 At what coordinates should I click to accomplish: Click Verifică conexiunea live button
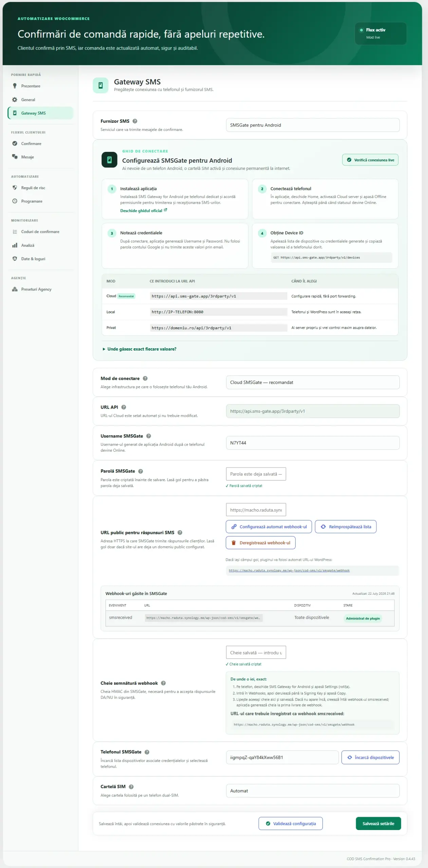click(x=370, y=160)
